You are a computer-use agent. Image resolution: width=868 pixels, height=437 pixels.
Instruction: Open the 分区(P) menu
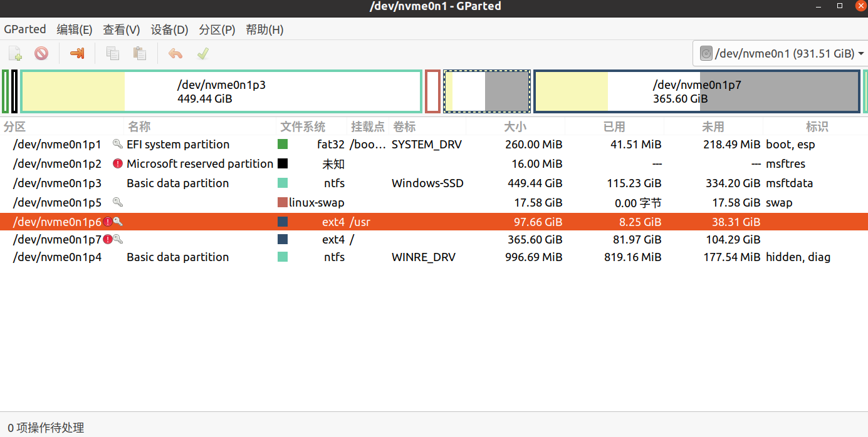point(217,29)
